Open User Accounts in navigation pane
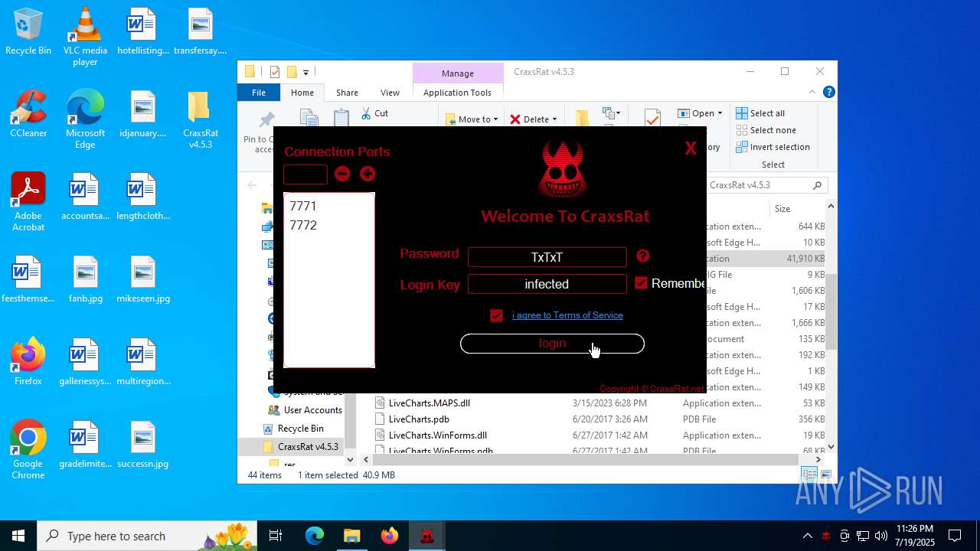 click(x=312, y=410)
